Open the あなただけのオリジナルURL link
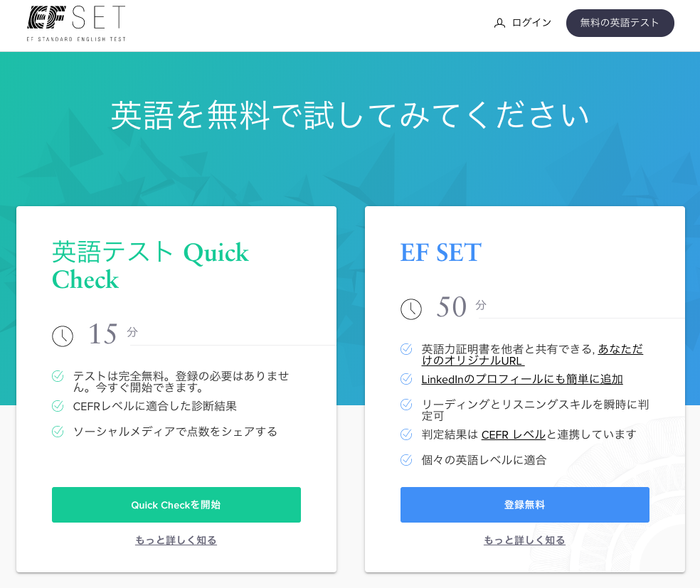 532,355
